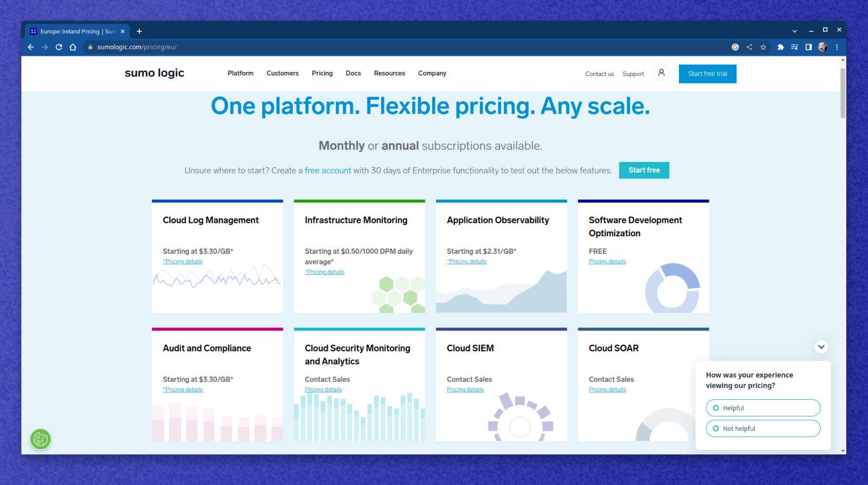Click the share icon in the address bar
Image resolution: width=868 pixels, height=485 pixels.
tap(749, 47)
